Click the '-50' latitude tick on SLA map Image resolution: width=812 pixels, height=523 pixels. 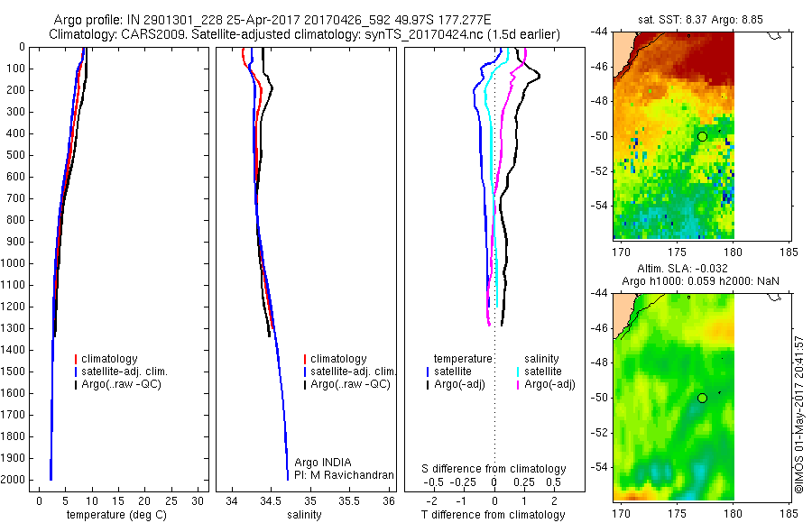(599, 399)
